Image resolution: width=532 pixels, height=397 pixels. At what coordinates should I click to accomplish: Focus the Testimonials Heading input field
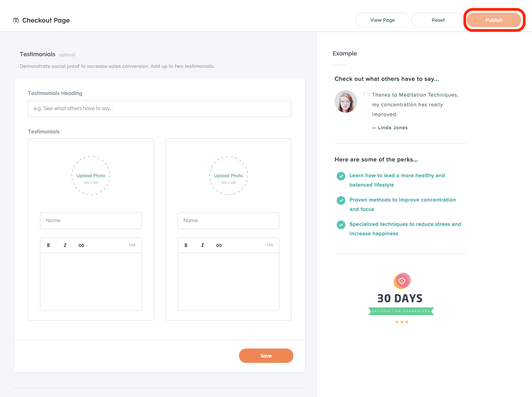[159, 108]
